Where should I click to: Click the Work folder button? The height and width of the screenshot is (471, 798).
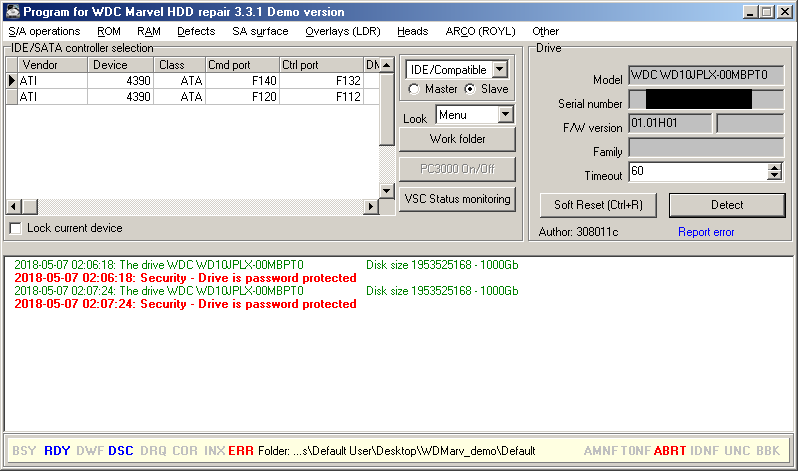457,139
